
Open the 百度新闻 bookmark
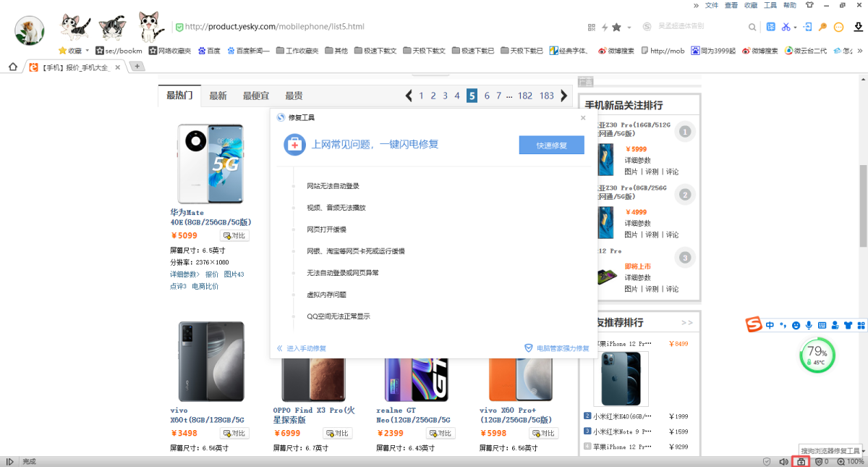click(x=247, y=51)
